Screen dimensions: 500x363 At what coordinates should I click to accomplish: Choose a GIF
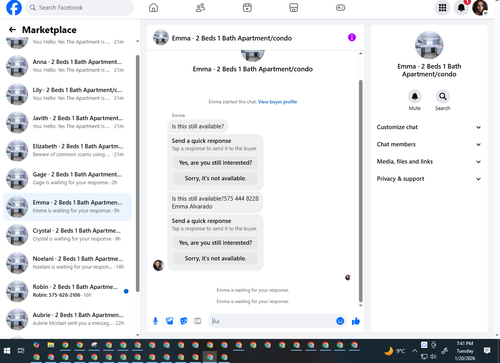point(198,321)
